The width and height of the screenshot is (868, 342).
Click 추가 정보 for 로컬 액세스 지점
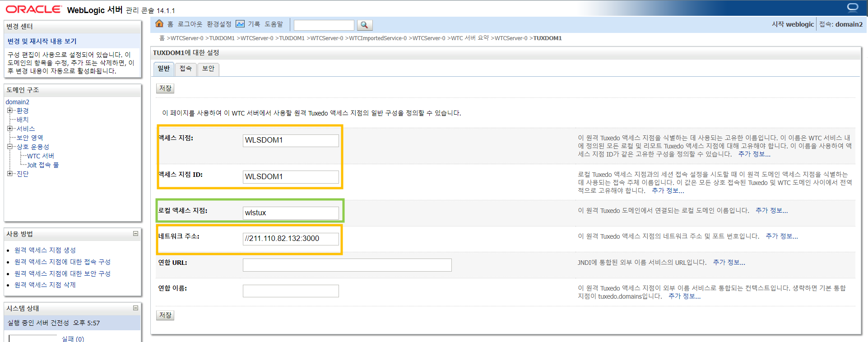(772, 210)
